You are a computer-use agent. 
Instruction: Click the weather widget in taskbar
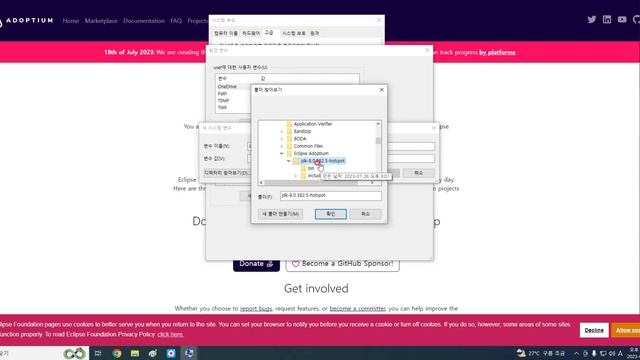[541, 353]
